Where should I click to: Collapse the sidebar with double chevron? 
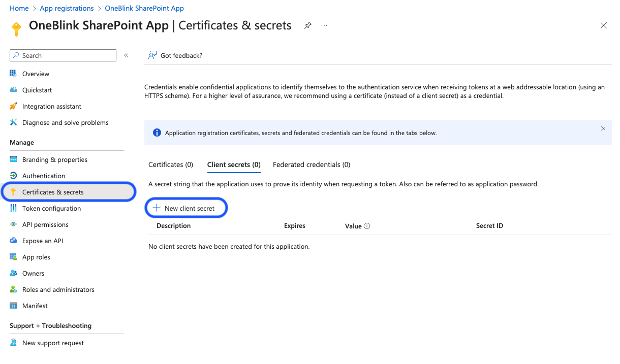point(126,55)
